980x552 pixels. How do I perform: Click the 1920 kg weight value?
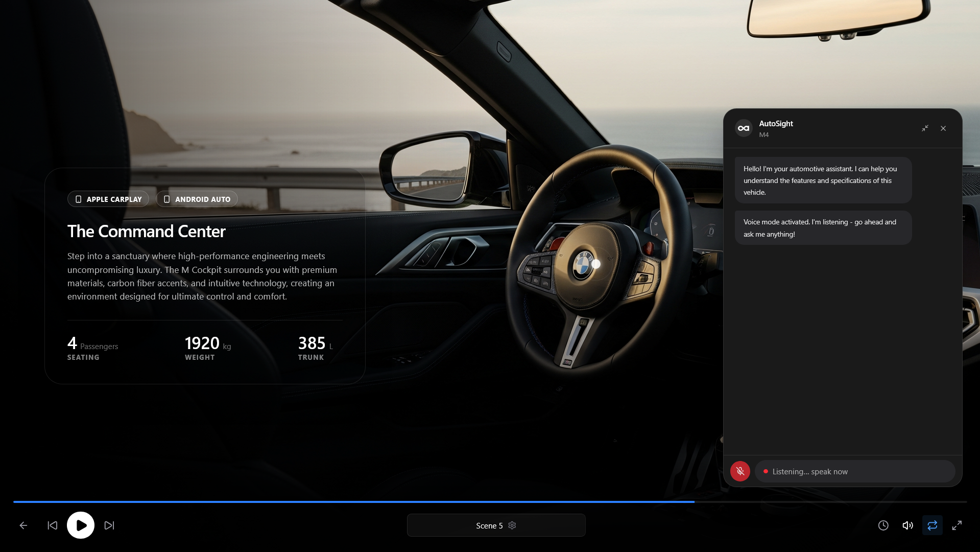tap(208, 343)
